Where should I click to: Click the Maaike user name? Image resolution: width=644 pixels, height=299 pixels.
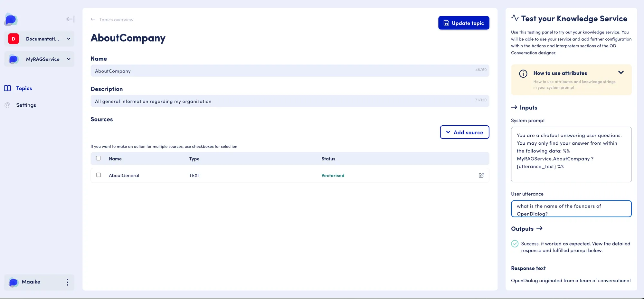click(x=31, y=282)
